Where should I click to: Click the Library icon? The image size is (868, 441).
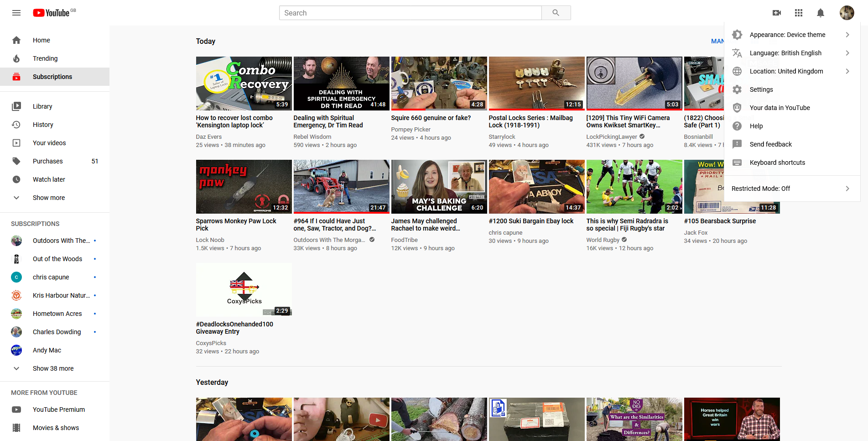coord(16,106)
